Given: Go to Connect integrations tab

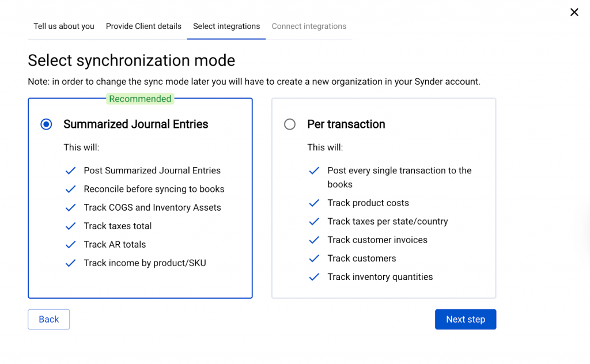Looking at the screenshot, I should pyautogui.click(x=309, y=26).
